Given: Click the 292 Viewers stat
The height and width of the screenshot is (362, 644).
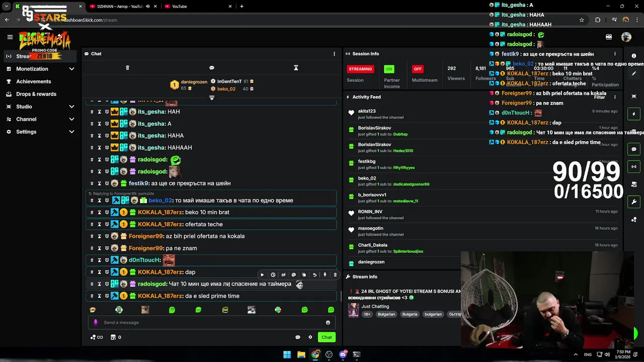Looking at the screenshot, I should pyautogui.click(x=456, y=73).
